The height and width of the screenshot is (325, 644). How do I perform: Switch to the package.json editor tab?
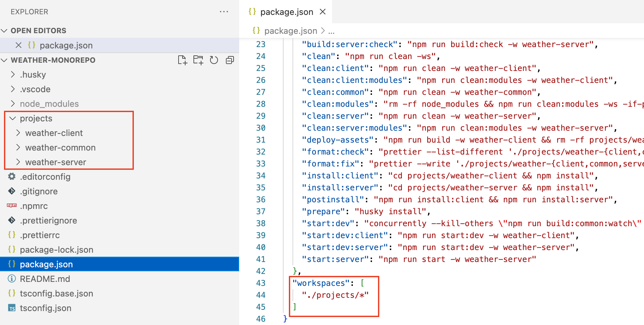(x=287, y=12)
